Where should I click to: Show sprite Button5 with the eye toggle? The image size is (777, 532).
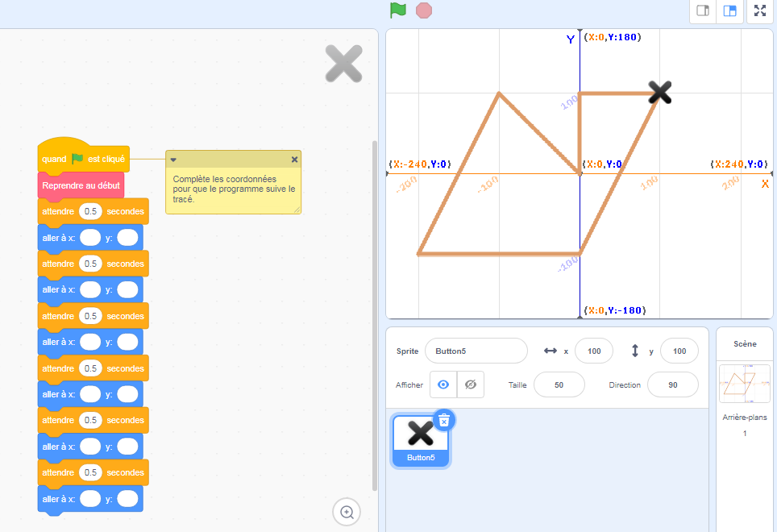click(443, 384)
